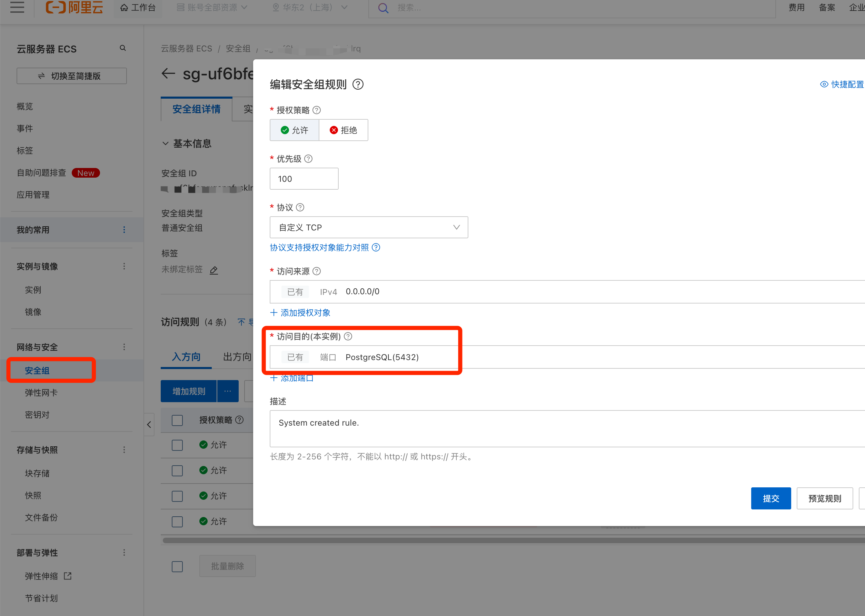Click the pencil icon to edit tags

pos(214,270)
